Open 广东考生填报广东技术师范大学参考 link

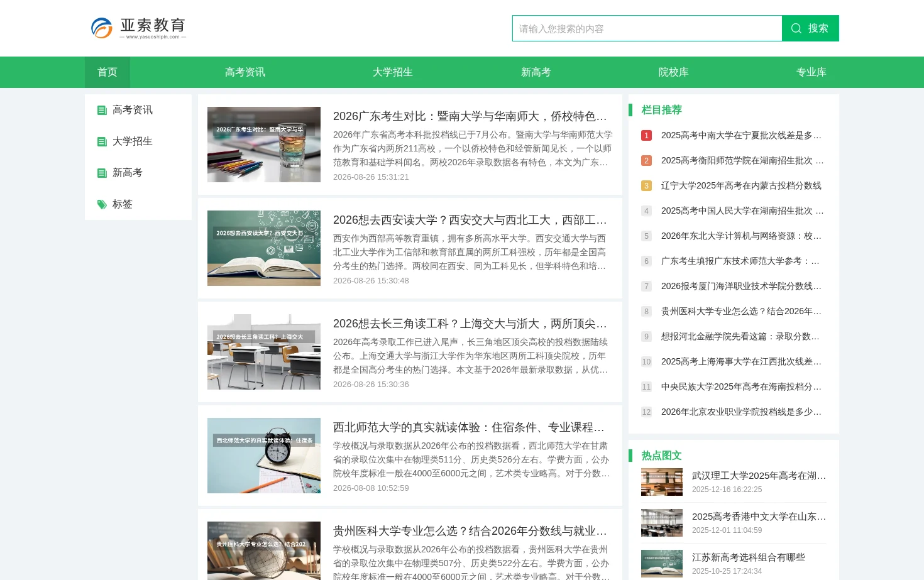click(x=740, y=261)
